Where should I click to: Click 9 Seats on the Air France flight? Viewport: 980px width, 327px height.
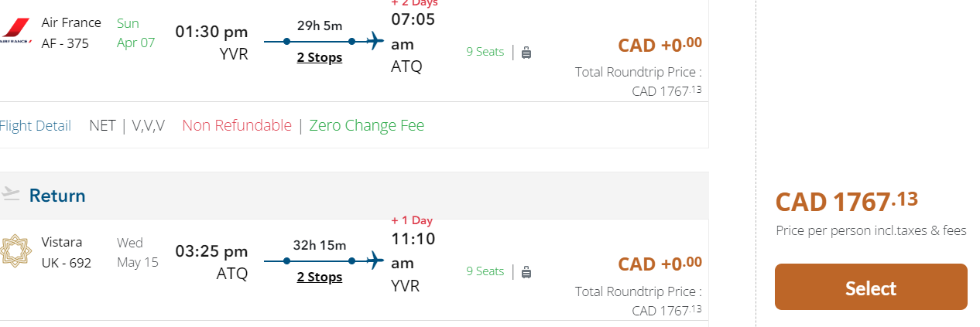point(485,52)
